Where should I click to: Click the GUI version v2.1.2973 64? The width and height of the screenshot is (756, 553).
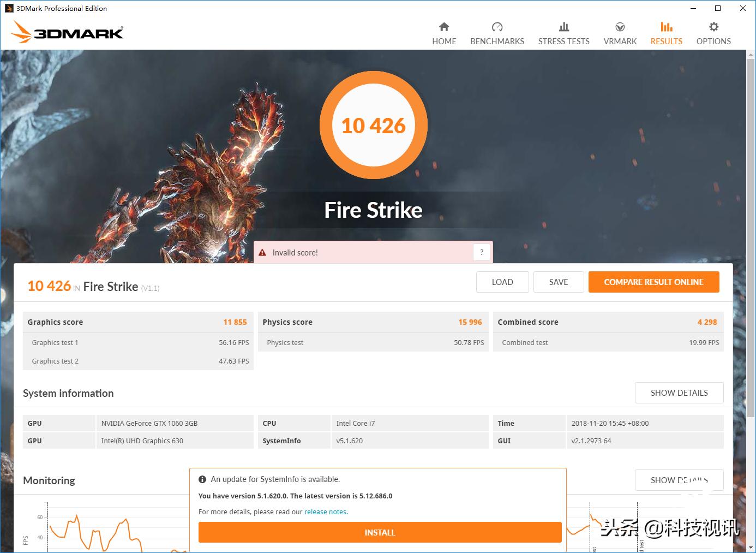tap(591, 441)
